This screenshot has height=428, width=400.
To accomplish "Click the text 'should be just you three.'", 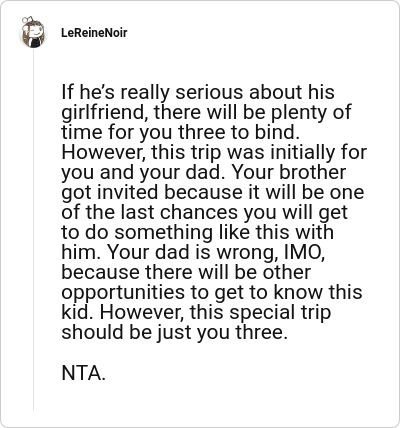I will (174, 333).
